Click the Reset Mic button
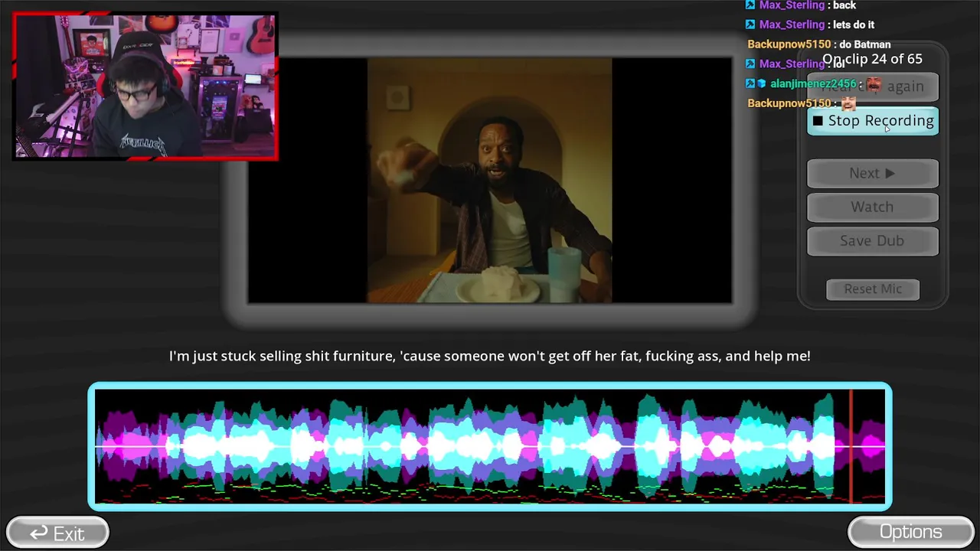Viewport: 980px width, 551px height. (x=873, y=289)
